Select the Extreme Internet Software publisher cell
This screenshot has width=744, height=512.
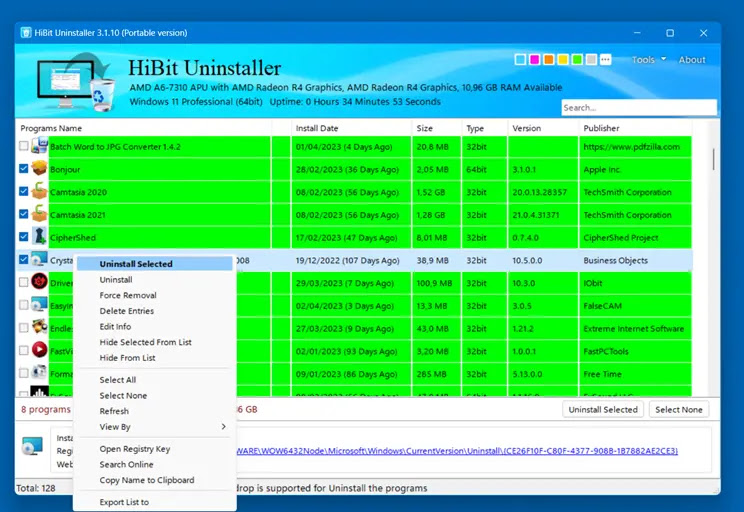pyautogui.click(x=635, y=328)
